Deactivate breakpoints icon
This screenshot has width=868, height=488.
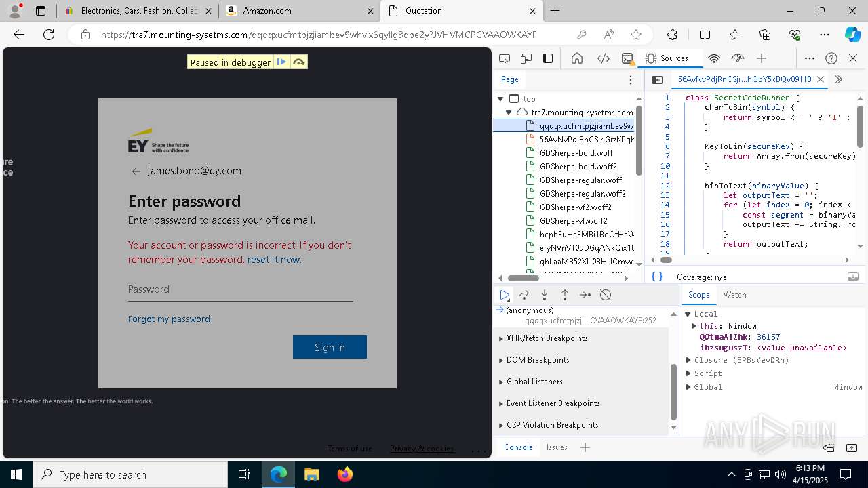[606, 295]
